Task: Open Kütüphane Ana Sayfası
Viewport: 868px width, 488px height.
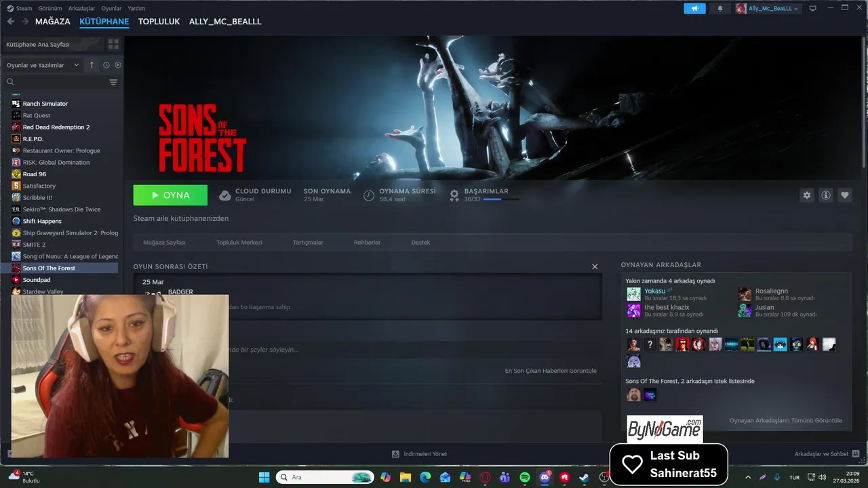Action: (x=38, y=44)
